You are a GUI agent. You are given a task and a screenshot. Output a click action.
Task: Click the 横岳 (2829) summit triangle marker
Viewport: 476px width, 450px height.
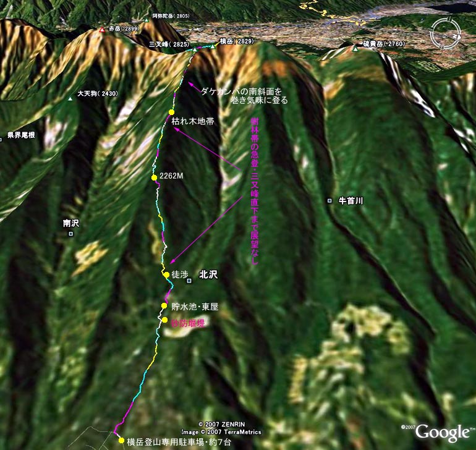coord(212,46)
